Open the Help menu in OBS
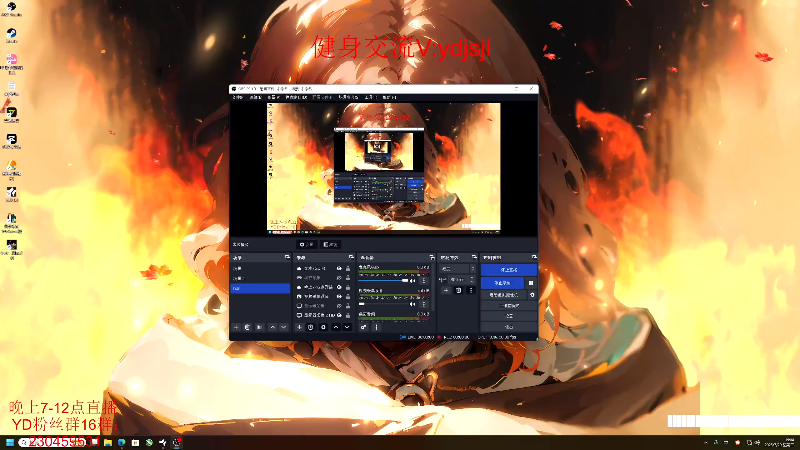Viewport: 800px width, 450px height. point(389,97)
